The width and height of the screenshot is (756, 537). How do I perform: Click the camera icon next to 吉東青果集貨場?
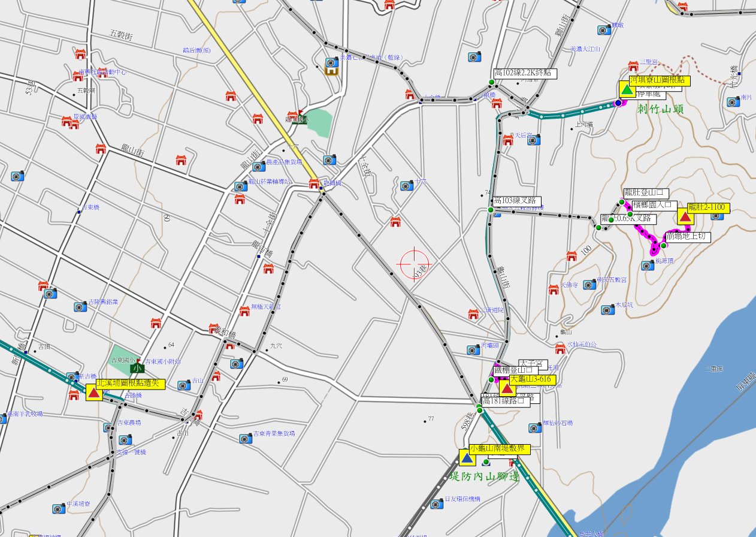pos(244,438)
